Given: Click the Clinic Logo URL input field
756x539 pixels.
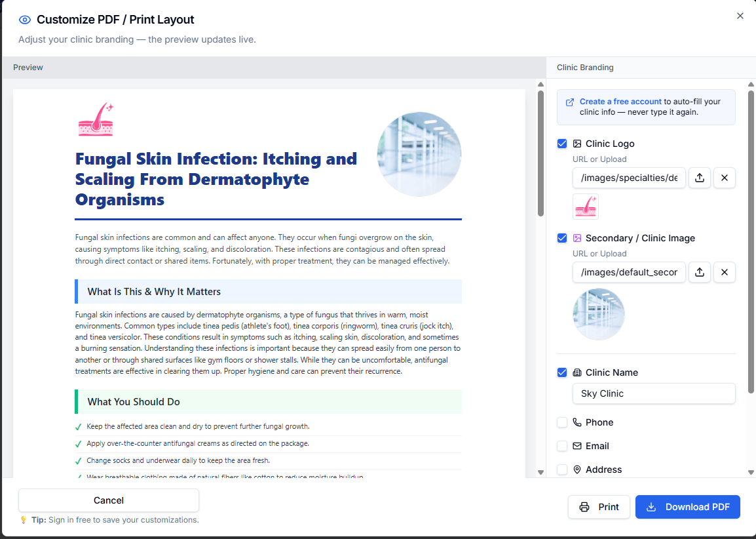Looking at the screenshot, I should (629, 178).
